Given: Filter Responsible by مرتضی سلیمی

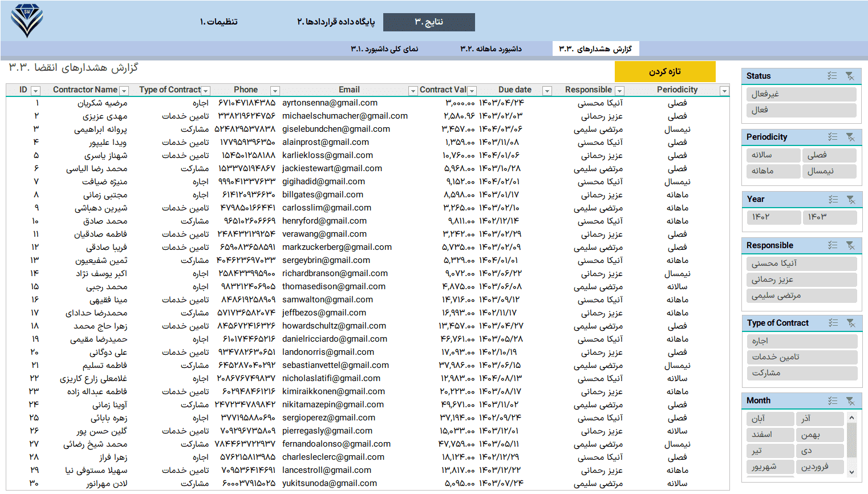Looking at the screenshot, I should tap(801, 295).
